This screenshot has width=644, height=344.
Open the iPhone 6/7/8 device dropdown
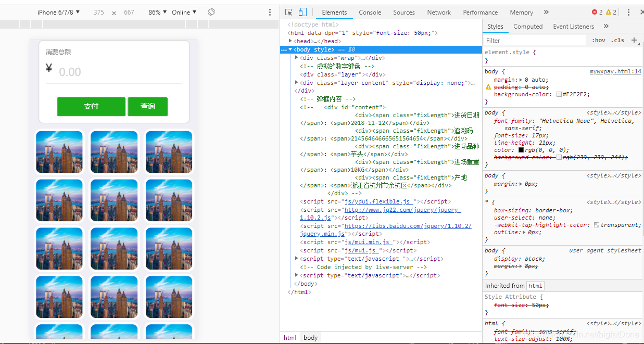tap(58, 12)
